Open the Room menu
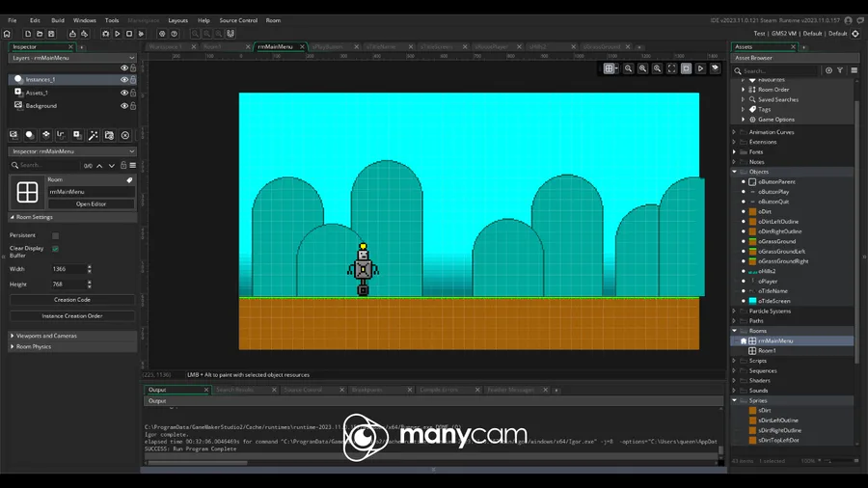868x488 pixels. click(x=273, y=20)
